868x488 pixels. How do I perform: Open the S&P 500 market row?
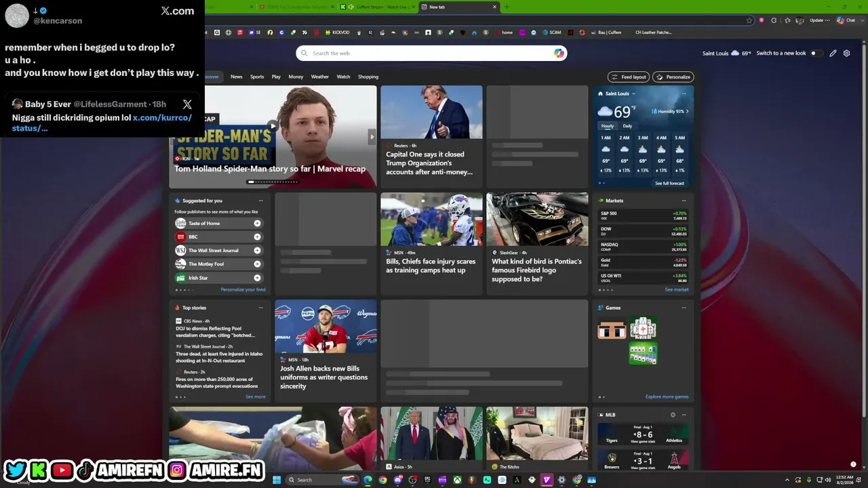(x=644, y=216)
